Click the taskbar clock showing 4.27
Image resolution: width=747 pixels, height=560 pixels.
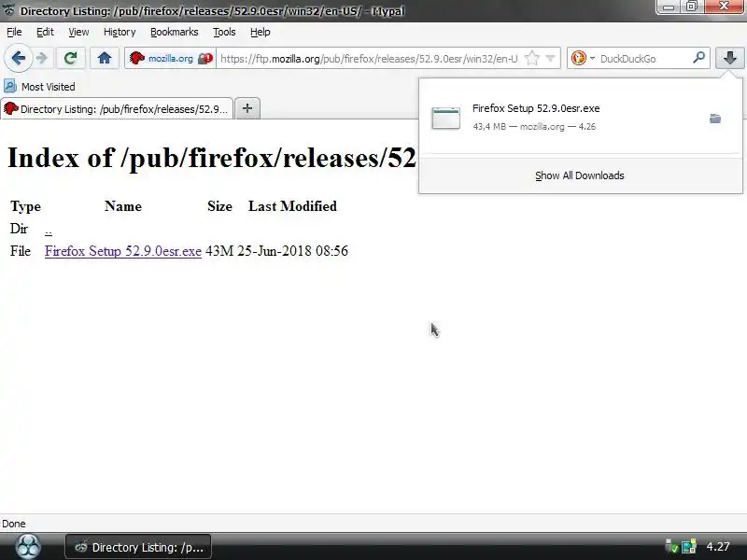coord(717,547)
